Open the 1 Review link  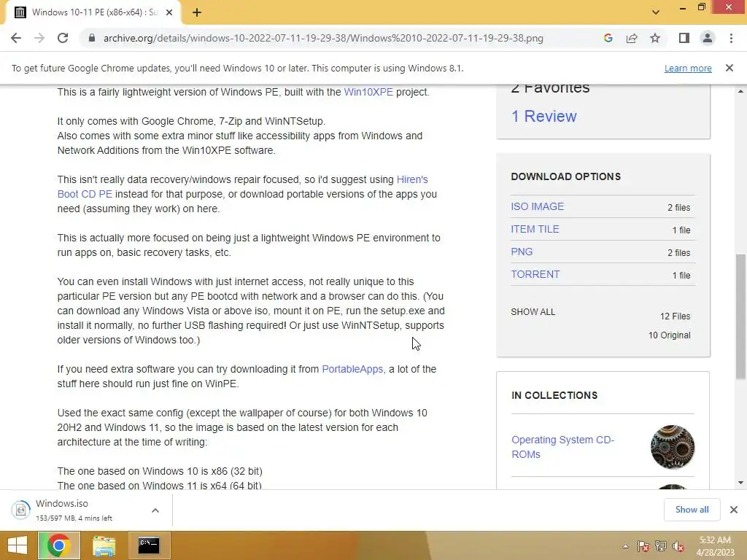[543, 116]
